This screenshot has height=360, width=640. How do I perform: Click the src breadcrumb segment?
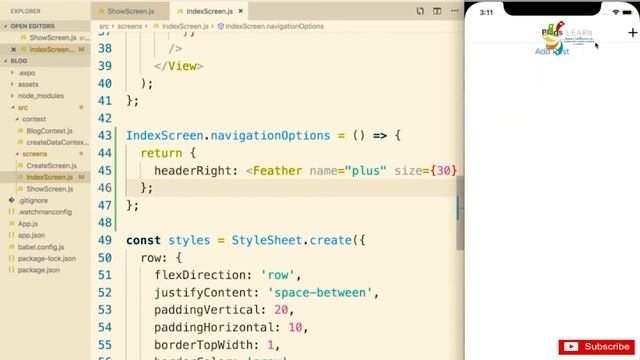click(104, 26)
